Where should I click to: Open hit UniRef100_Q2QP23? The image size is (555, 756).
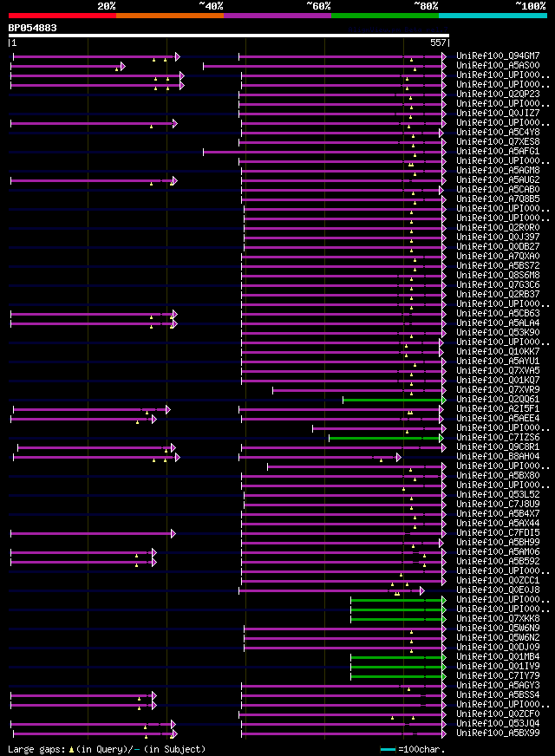coord(498,94)
